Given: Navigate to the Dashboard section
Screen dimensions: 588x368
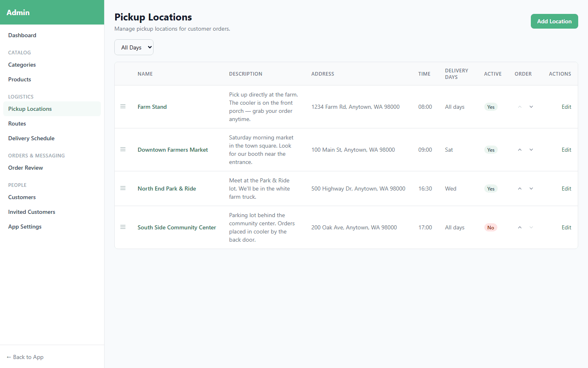Looking at the screenshot, I should pyautogui.click(x=22, y=35).
